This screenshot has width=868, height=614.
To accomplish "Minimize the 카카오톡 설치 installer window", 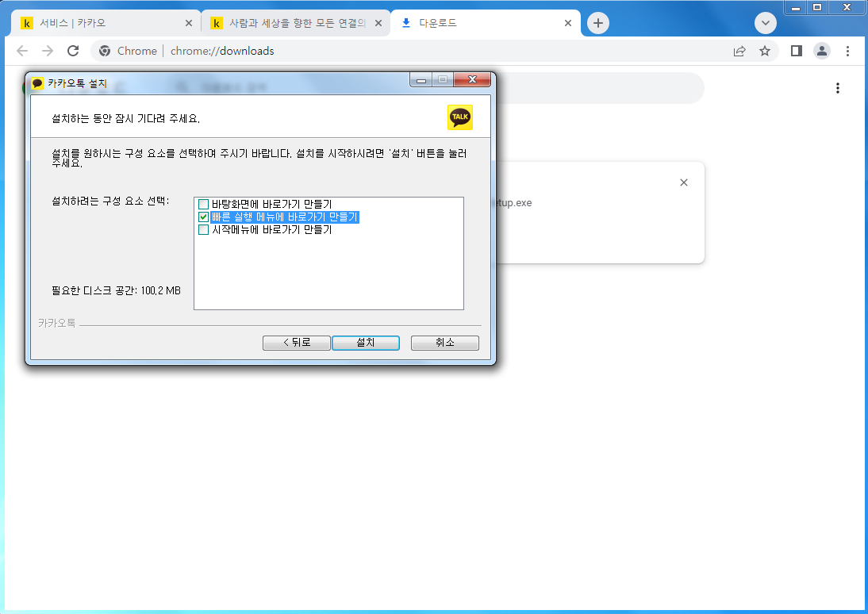I will point(421,80).
